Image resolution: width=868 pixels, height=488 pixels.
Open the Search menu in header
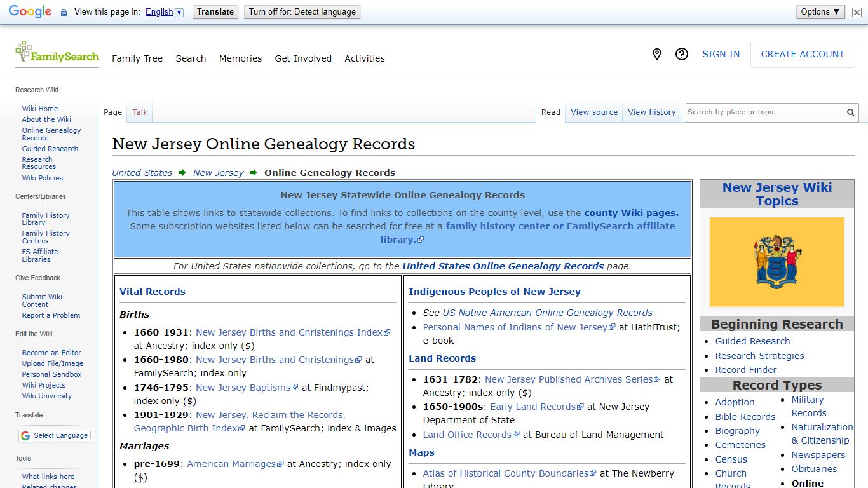[x=191, y=58]
